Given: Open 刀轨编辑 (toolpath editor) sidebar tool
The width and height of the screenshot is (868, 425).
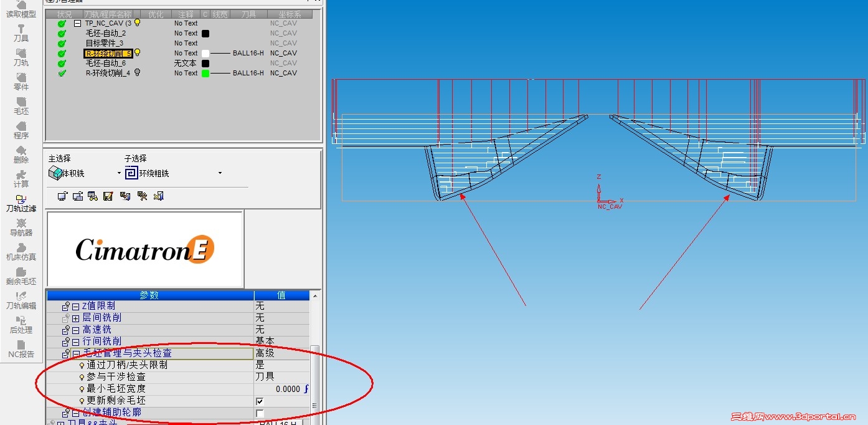Looking at the screenshot, I should coord(21,300).
